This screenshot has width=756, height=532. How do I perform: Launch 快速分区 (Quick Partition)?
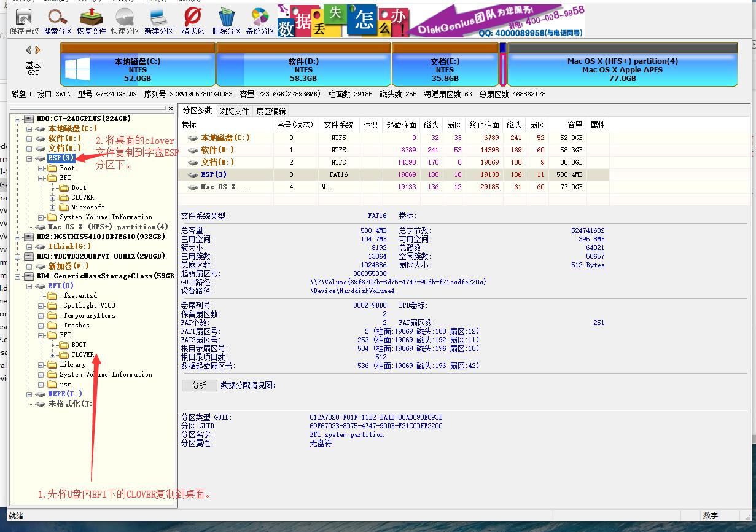point(124,18)
